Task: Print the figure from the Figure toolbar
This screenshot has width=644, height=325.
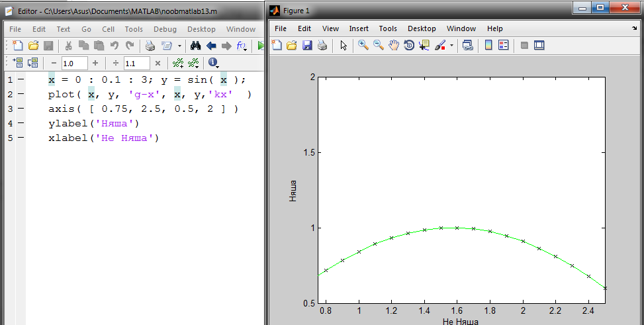Action: (x=322, y=45)
